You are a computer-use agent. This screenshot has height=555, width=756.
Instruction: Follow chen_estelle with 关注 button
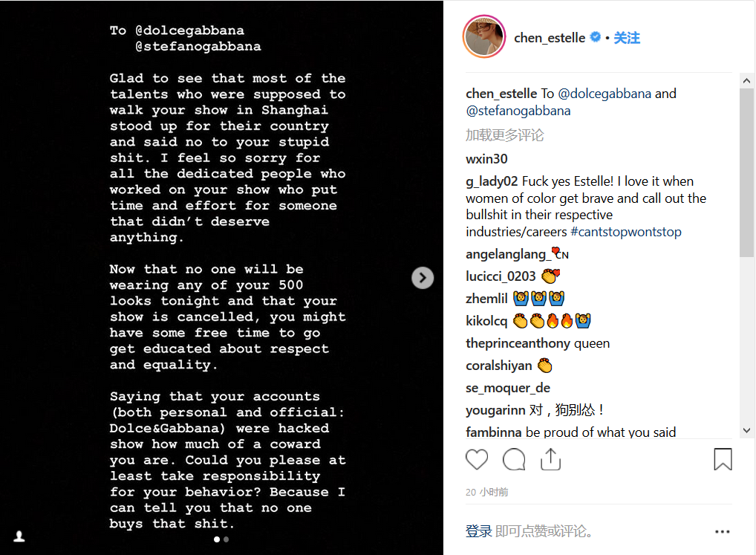point(627,38)
